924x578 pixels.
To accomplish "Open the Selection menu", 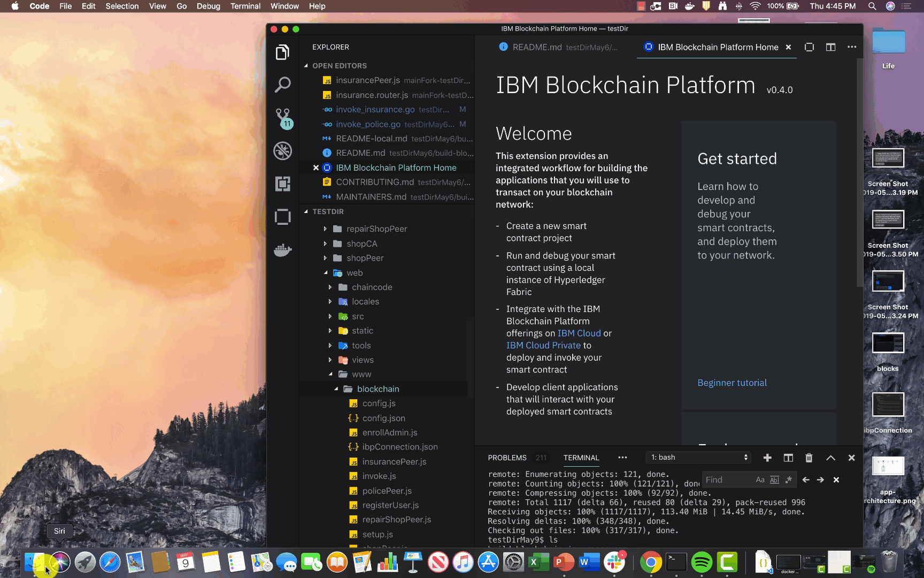I will coord(122,6).
